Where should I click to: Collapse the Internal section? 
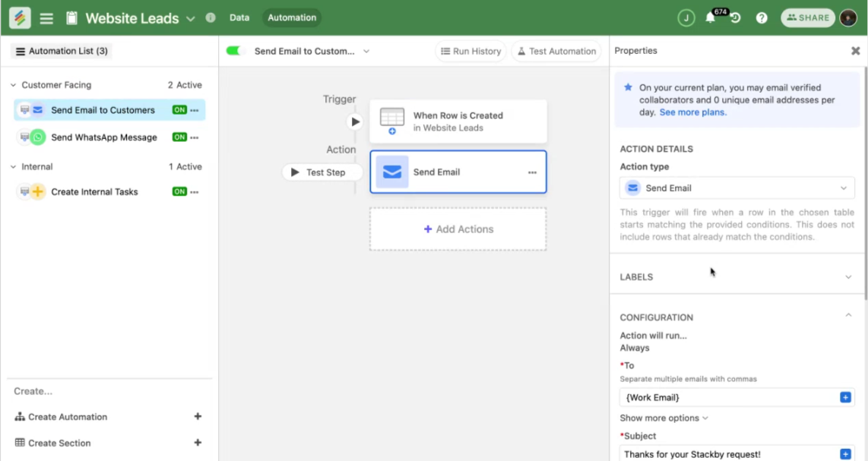pyautogui.click(x=13, y=166)
